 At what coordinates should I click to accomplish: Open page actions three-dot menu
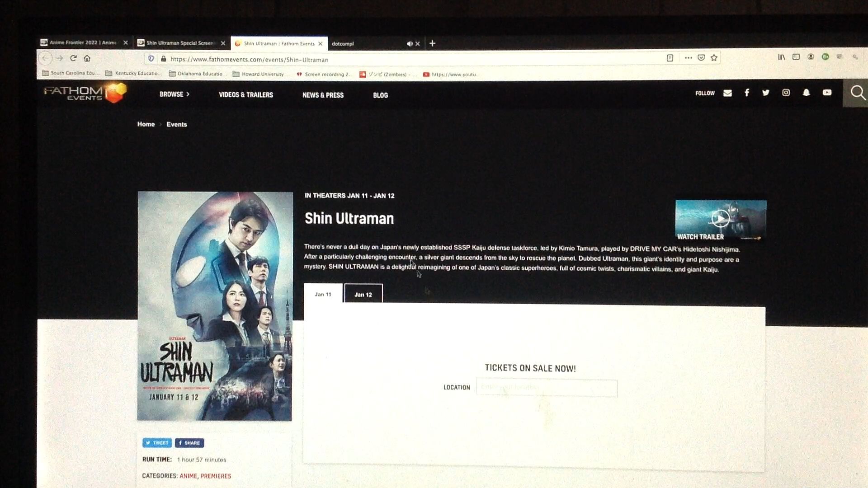[688, 58]
